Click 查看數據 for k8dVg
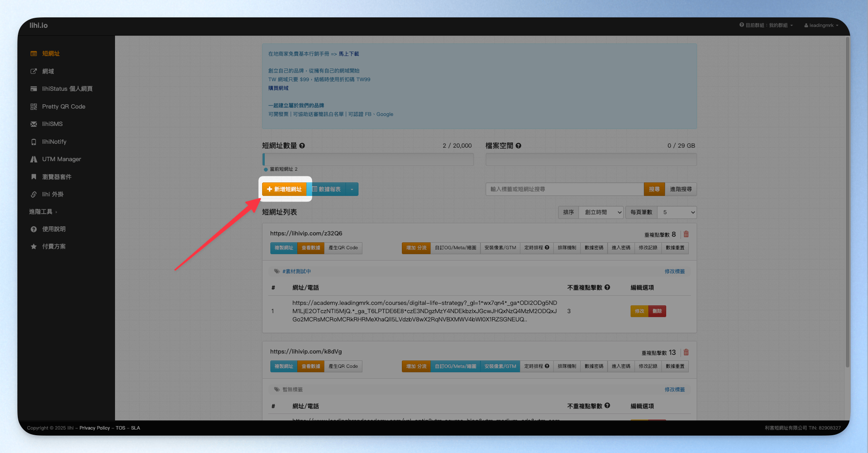 (311, 367)
